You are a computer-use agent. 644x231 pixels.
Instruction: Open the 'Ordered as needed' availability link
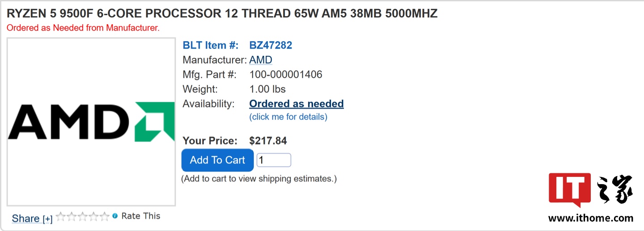(x=297, y=104)
